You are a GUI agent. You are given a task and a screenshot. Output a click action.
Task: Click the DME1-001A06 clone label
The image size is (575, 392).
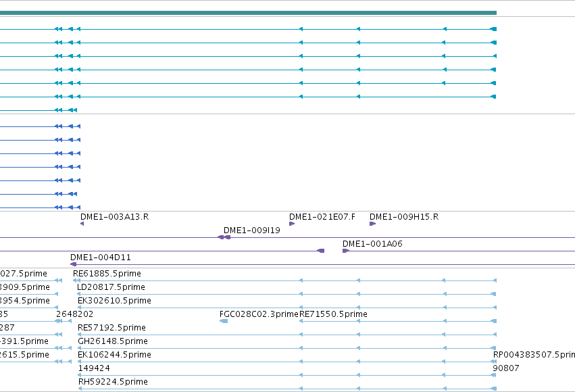click(x=372, y=244)
